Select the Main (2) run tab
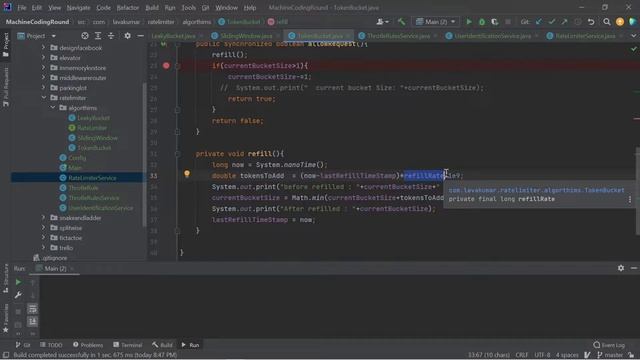Image resolution: width=640 pixels, height=360 pixels. [55, 268]
